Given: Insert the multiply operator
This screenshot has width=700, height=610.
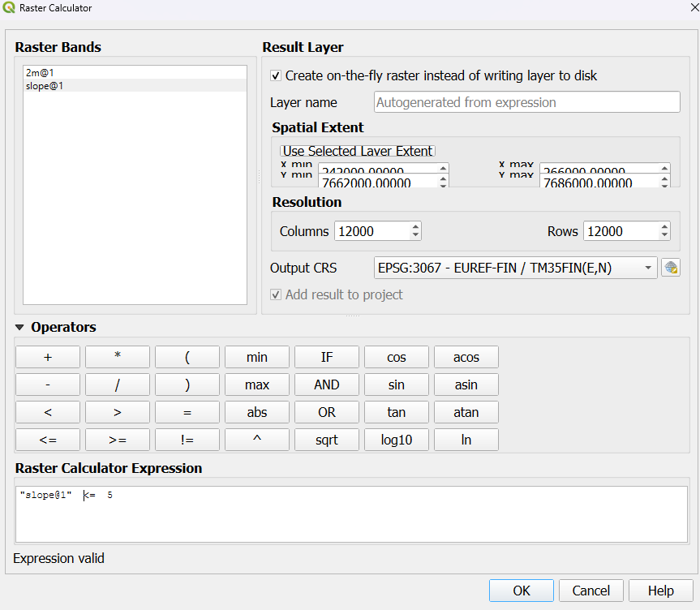Looking at the screenshot, I should click(x=118, y=357).
